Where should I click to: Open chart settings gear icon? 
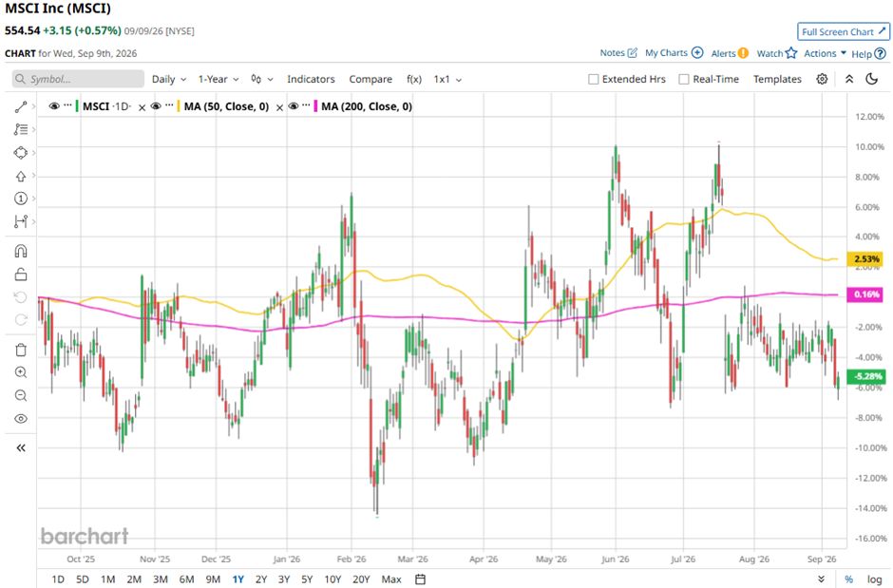point(822,79)
